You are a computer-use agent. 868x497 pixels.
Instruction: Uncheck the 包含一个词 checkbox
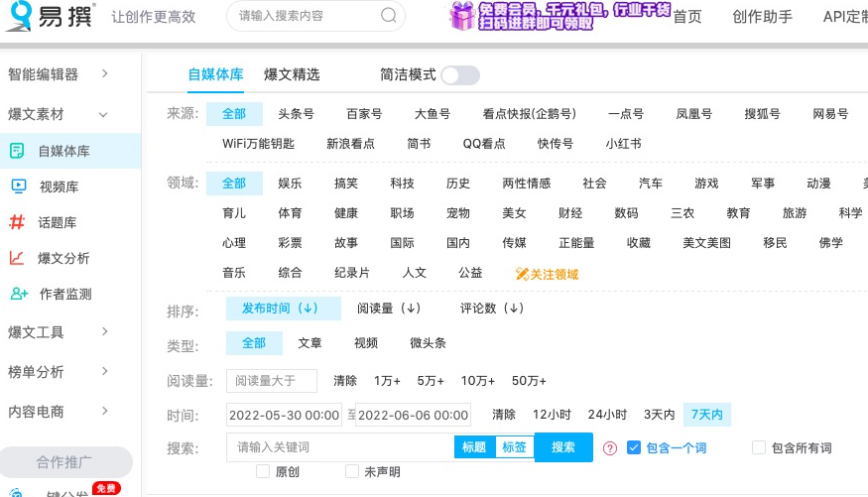pos(634,447)
